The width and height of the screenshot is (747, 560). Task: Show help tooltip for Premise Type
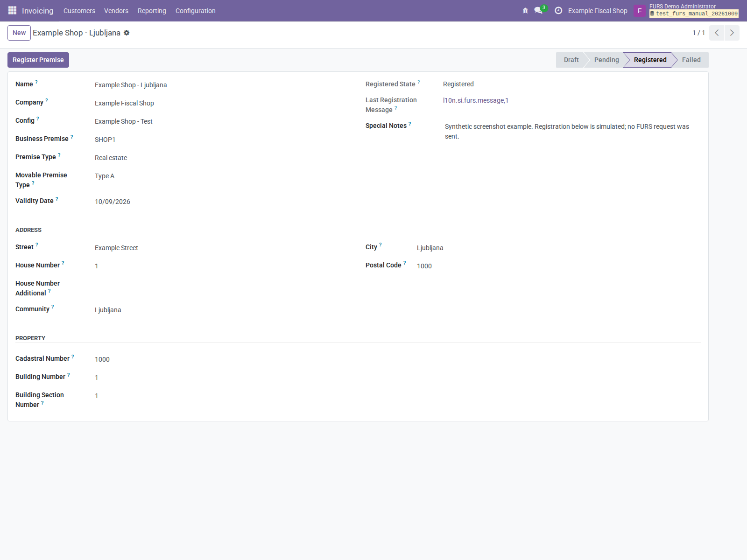click(x=59, y=155)
